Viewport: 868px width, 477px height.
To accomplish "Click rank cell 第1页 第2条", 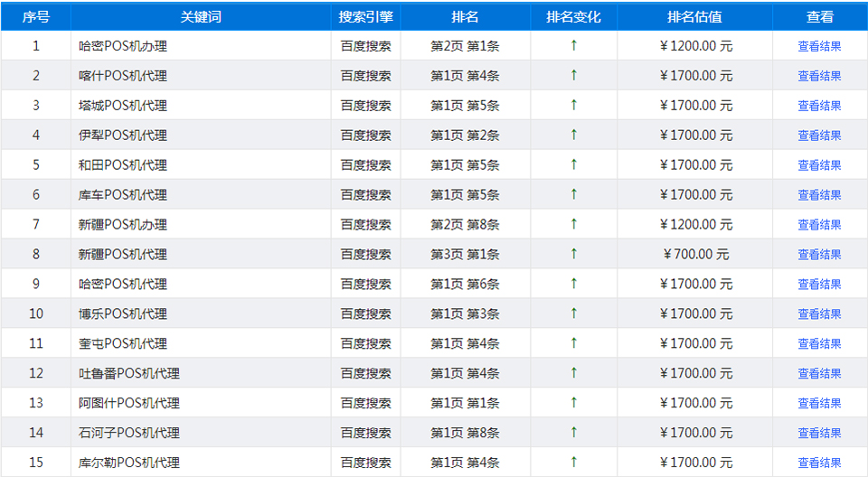I will [465, 135].
